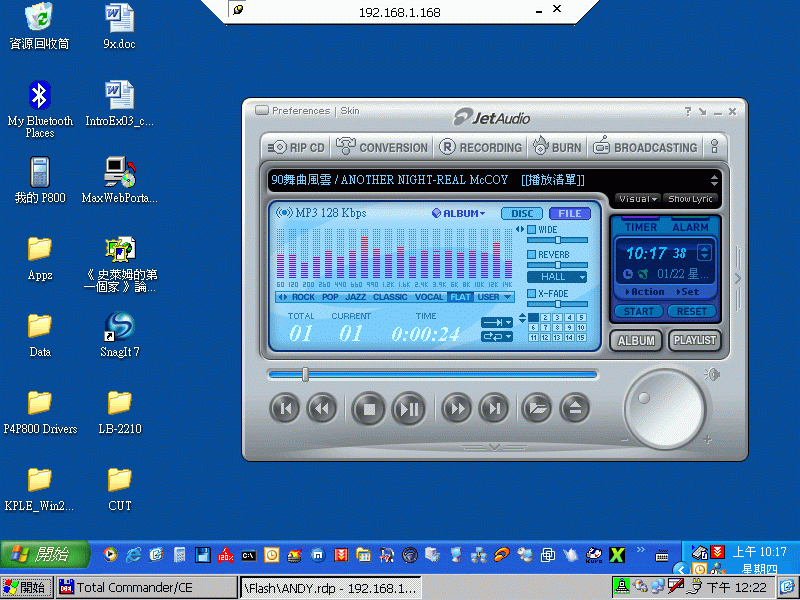The width and height of the screenshot is (800, 600).
Task: Open the PLAYLIST button
Action: (694, 341)
